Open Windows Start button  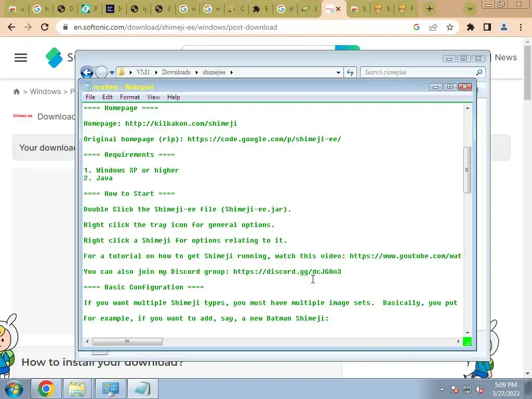tap(14, 389)
